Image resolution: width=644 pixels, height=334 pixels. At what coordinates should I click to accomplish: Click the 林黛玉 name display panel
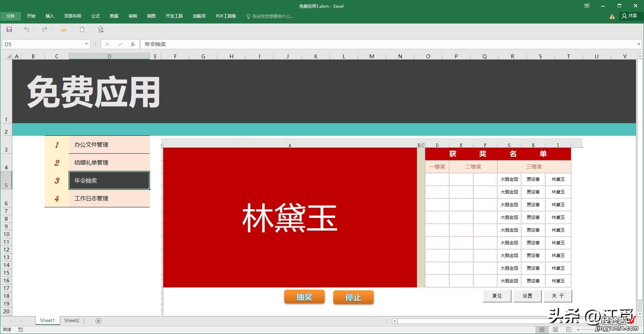pyautogui.click(x=290, y=218)
